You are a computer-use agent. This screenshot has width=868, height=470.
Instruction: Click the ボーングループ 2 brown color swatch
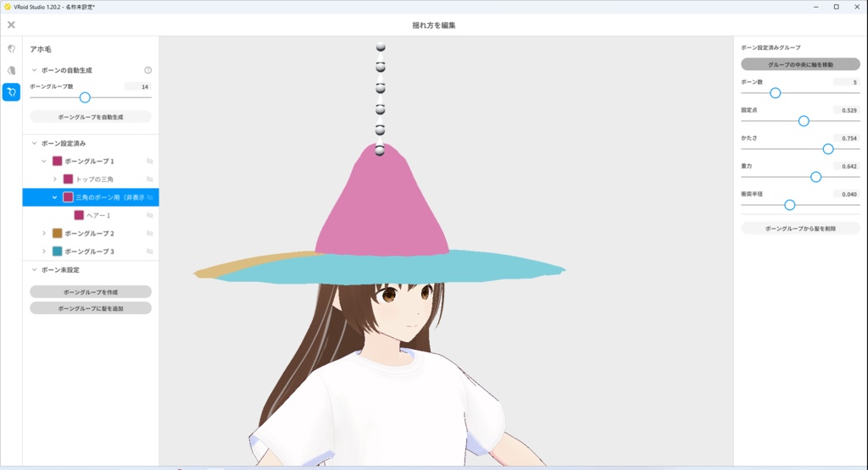(x=58, y=234)
